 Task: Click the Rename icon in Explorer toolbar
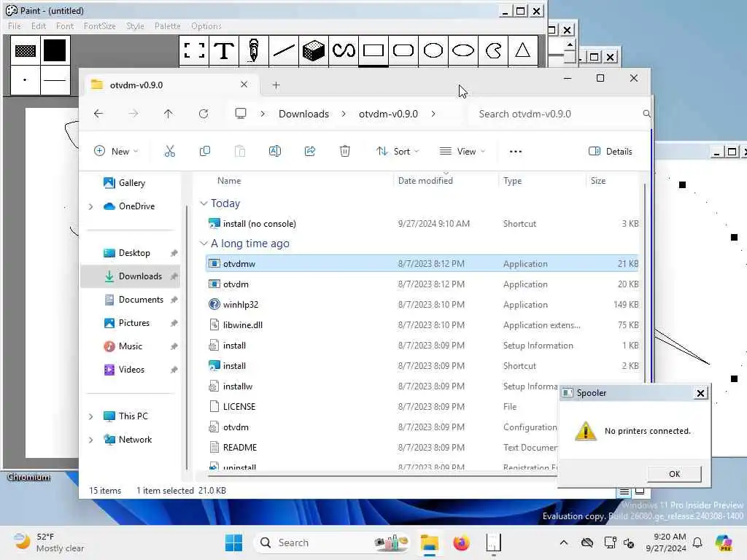coord(275,152)
